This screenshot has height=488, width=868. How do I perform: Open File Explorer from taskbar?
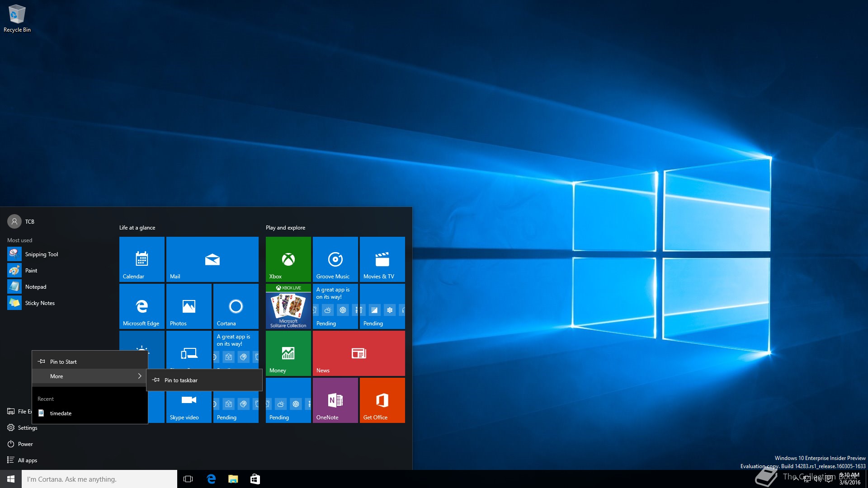coord(233,479)
